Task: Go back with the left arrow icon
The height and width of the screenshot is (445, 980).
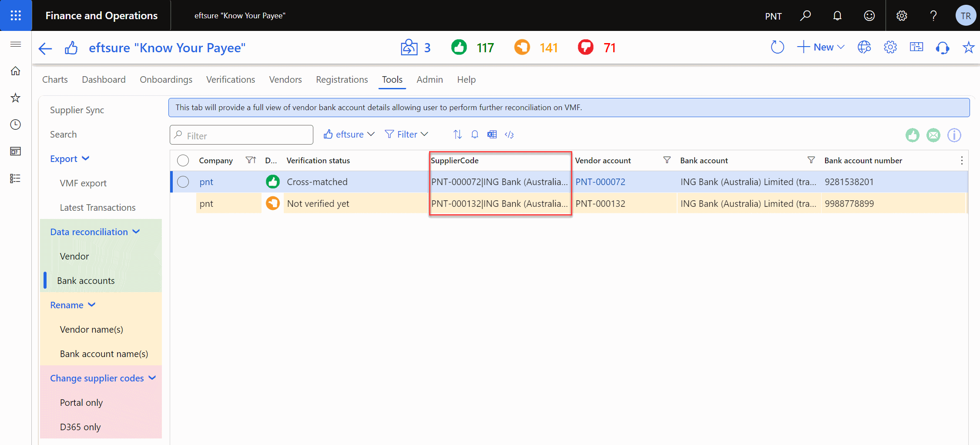Action: click(45, 48)
